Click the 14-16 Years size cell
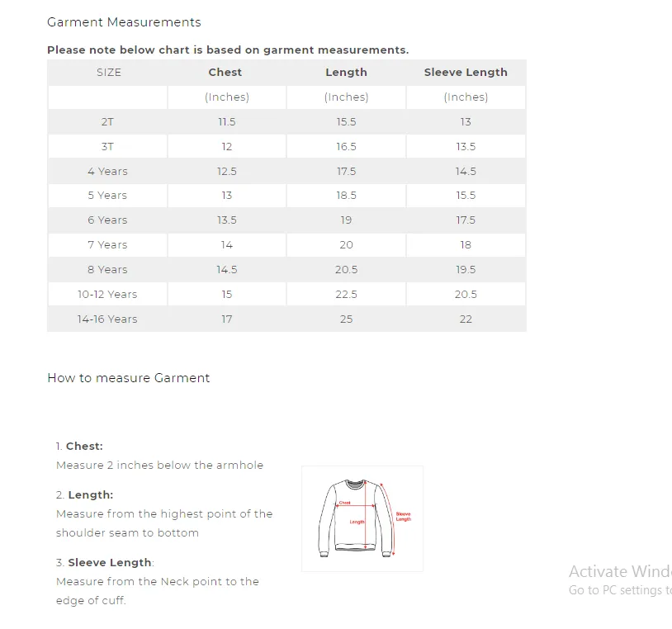 (x=107, y=319)
